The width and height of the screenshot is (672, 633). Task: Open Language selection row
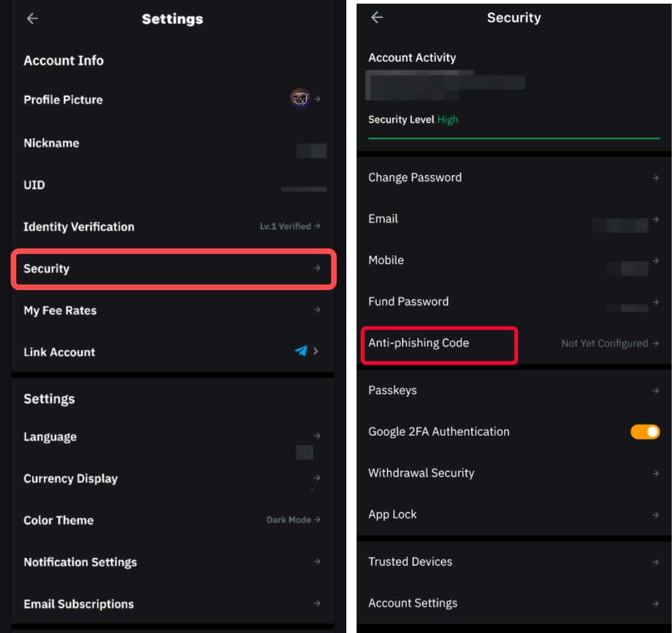(x=172, y=437)
